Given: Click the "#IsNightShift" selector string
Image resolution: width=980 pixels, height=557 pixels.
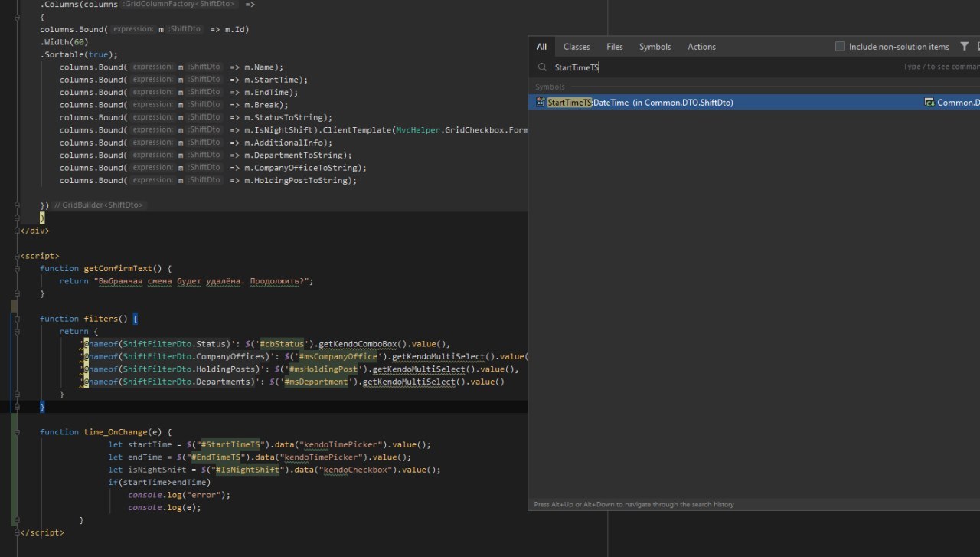Looking at the screenshot, I should click(x=247, y=470).
